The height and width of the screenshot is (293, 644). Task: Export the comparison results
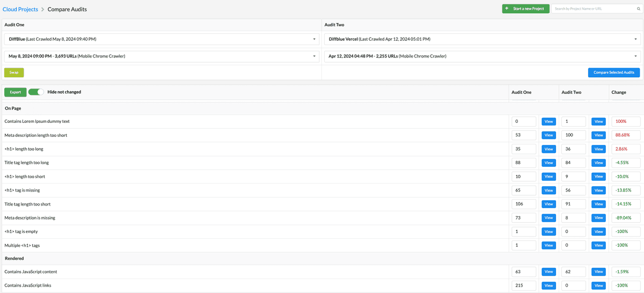point(16,92)
